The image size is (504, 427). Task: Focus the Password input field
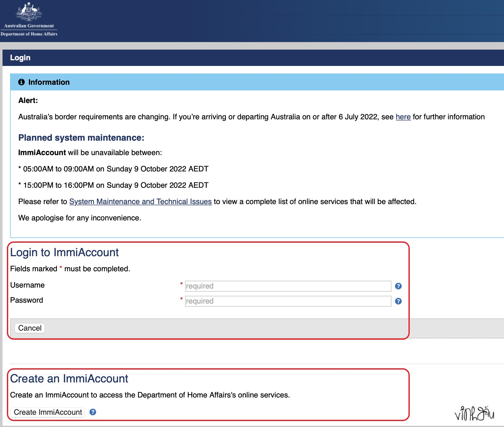(x=288, y=301)
